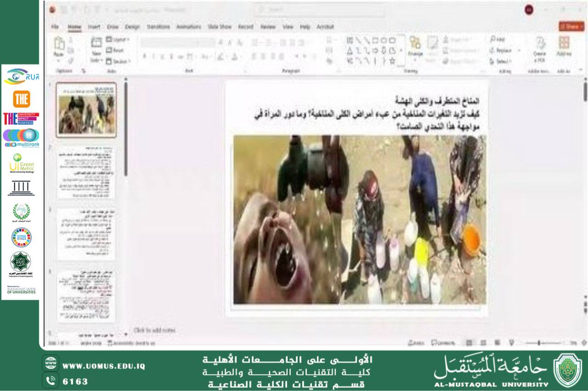The width and height of the screenshot is (588, 391).
Task: Switch to Slide Sorter view in status bar
Action: (x=483, y=343)
